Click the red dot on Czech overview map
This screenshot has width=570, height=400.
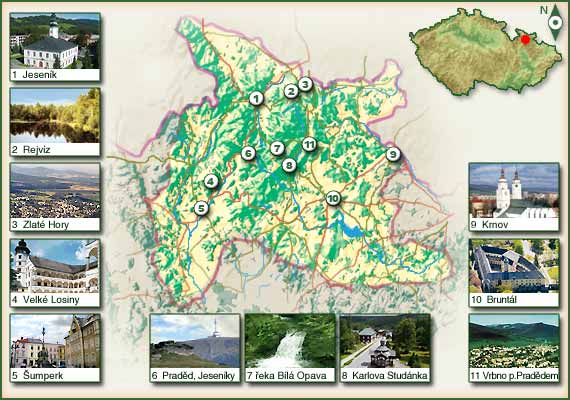[x=525, y=40]
